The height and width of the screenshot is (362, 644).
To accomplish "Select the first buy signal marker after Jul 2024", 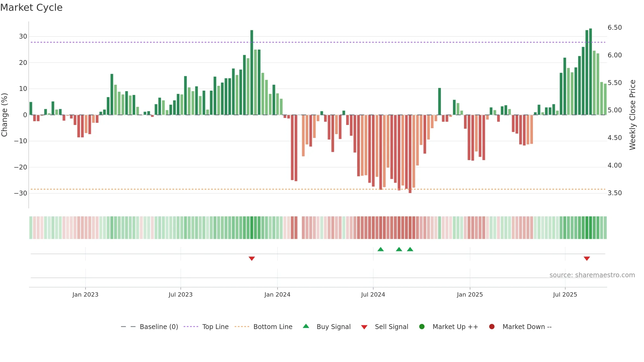I will pos(380,249).
